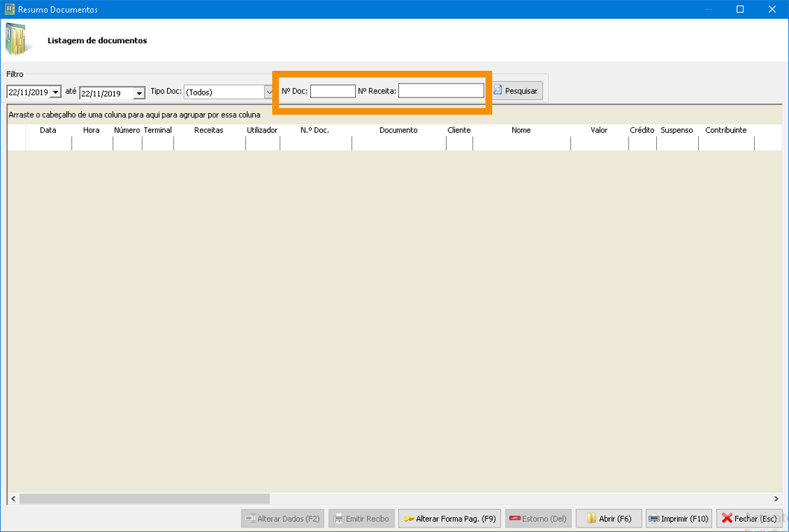Screen dimensions: 789x532
Task: Click the application icon in title bar
Action: (10, 10)
